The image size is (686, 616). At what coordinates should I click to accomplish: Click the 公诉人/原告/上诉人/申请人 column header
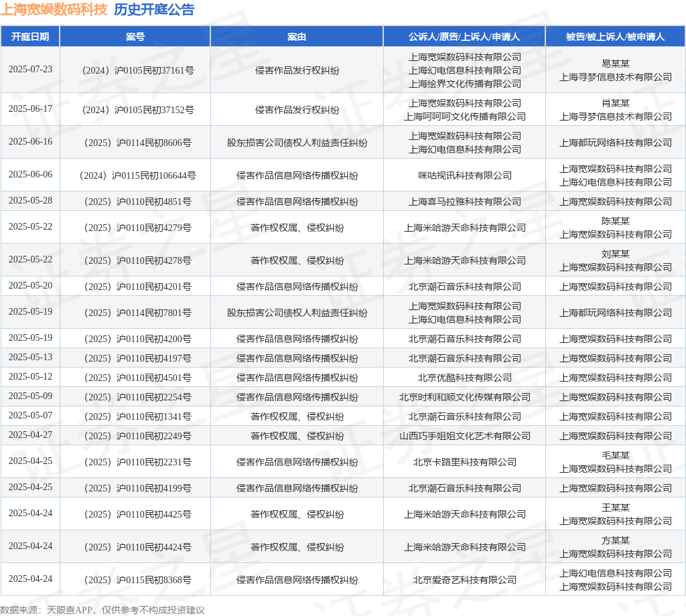tap(464, 37)
